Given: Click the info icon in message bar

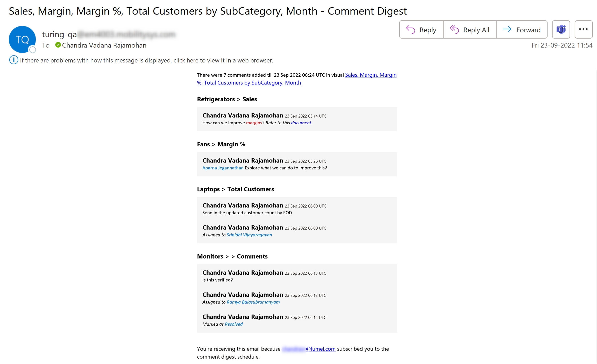Looking at the screenshot, I should (13, 60).
